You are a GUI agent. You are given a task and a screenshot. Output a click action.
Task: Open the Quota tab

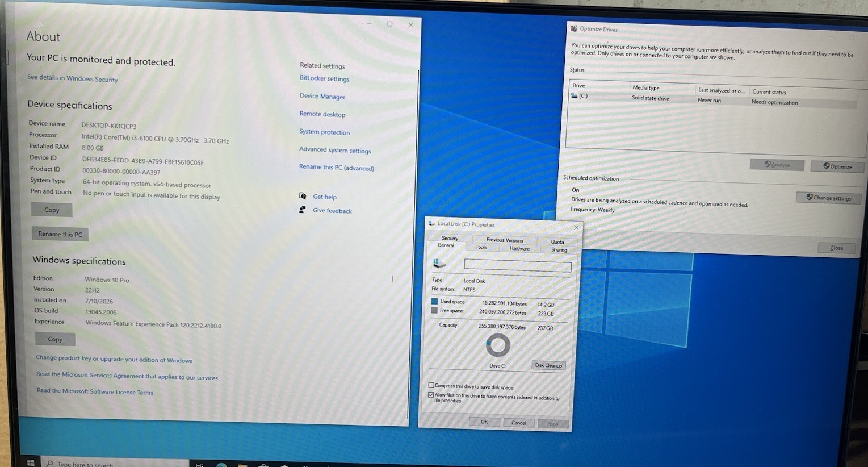(557, 241)
